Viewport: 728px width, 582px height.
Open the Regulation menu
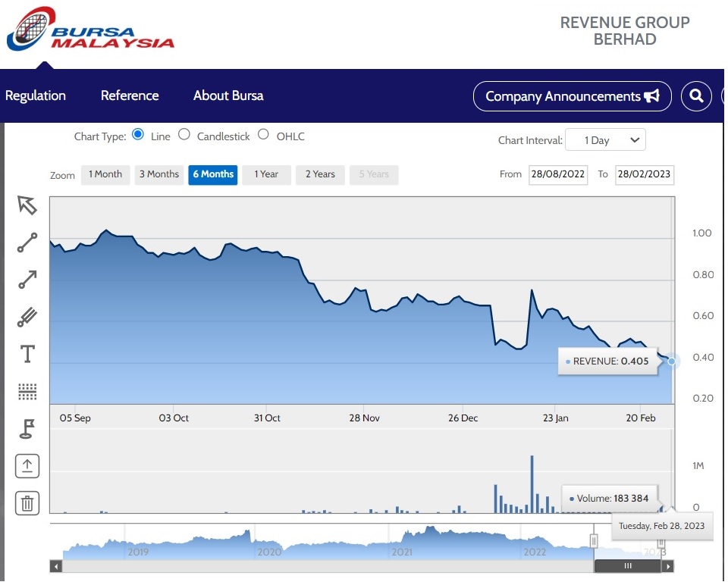[36, 95]
